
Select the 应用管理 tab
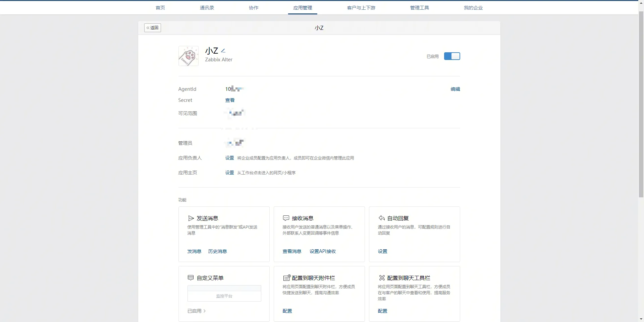[x=303, y=8]
